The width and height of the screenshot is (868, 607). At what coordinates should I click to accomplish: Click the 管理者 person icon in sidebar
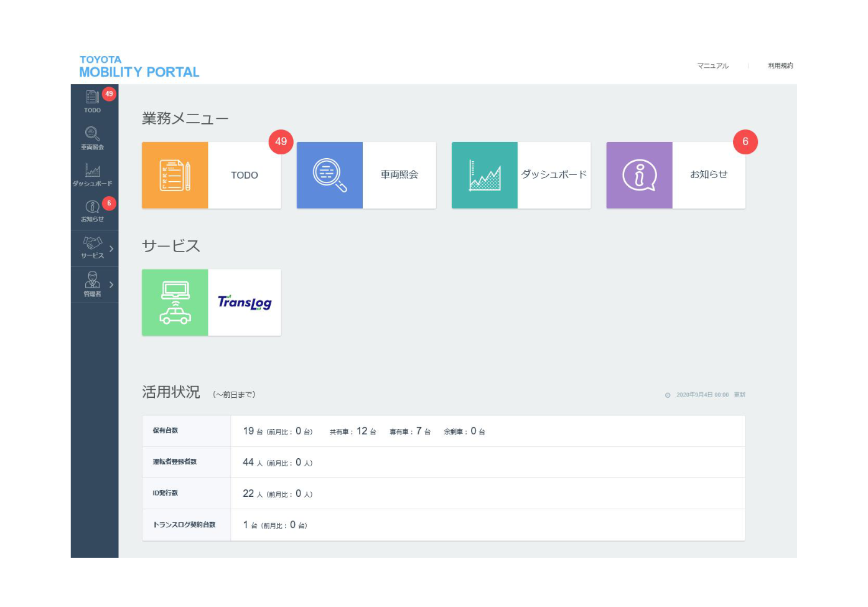tap(92, 280)
